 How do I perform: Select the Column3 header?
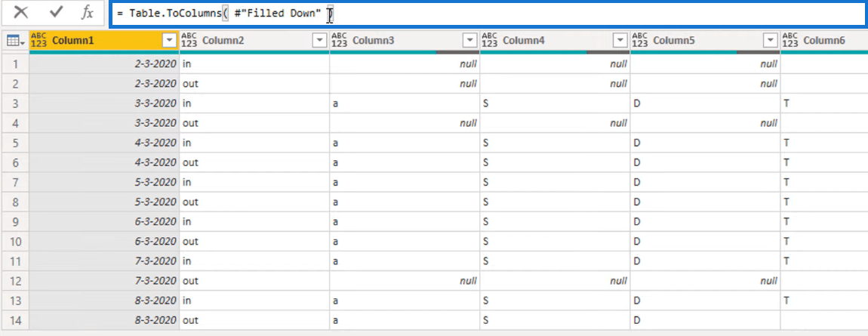[405, 41]
